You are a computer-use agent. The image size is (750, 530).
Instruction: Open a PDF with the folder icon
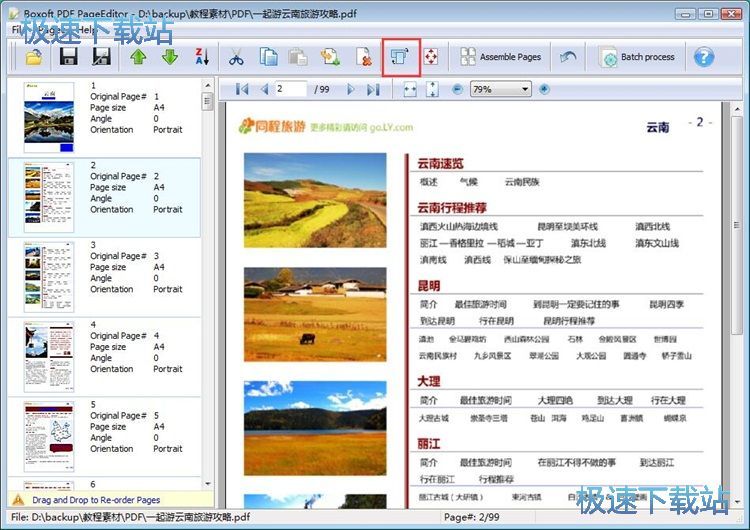[33, 57]
